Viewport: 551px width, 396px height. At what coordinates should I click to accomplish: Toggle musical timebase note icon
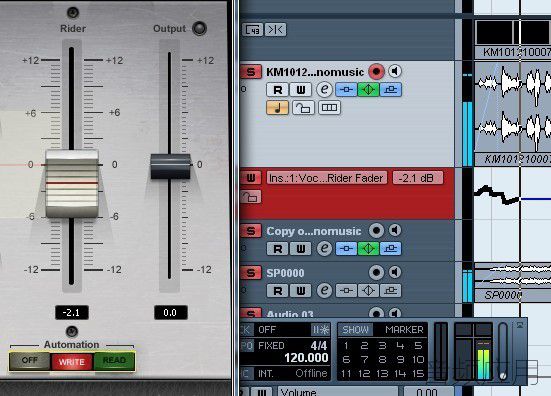tap(278, 108)
